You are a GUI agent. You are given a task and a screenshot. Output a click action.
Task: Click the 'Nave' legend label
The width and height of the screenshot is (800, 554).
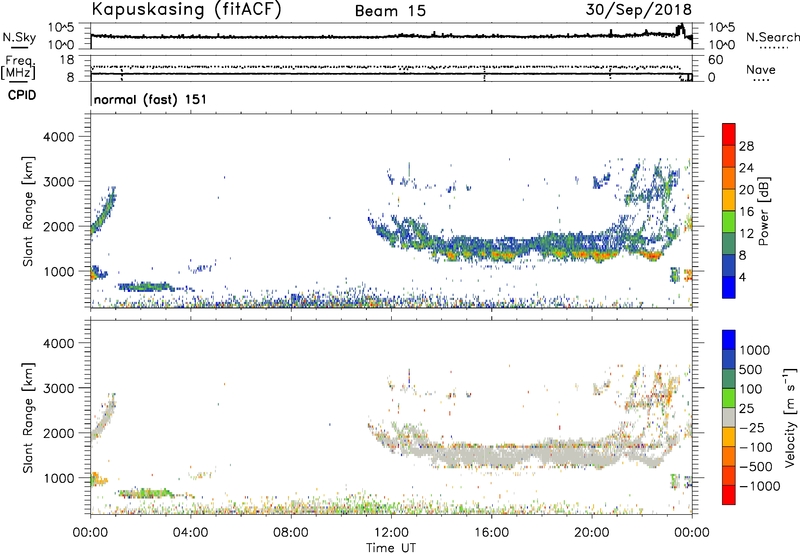(761, 69)
